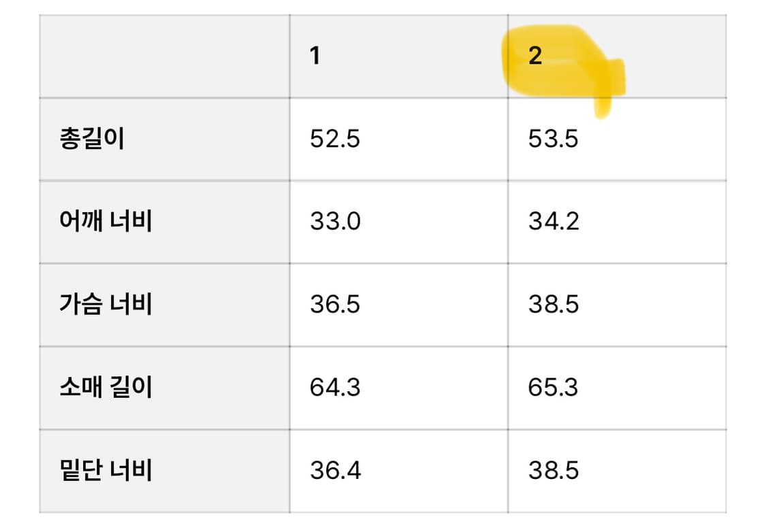Click the 소매 길이 row label
Screen dimensions: 766x532
pyautogui.click(x=106, y=387)
